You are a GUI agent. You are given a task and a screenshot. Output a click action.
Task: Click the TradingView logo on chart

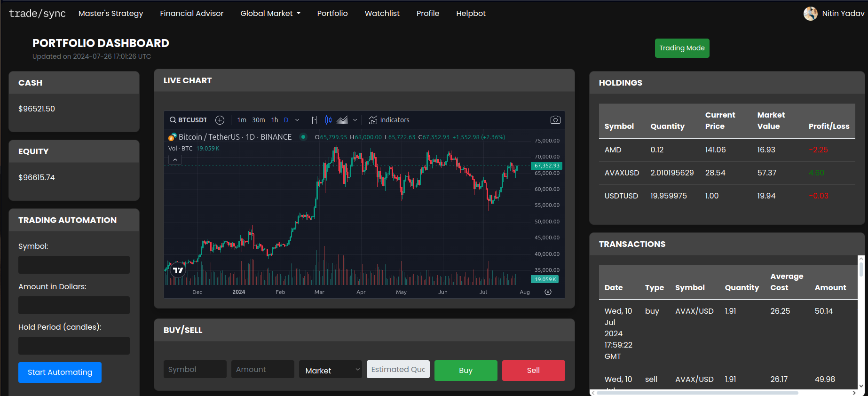click(x=178, y=270)
